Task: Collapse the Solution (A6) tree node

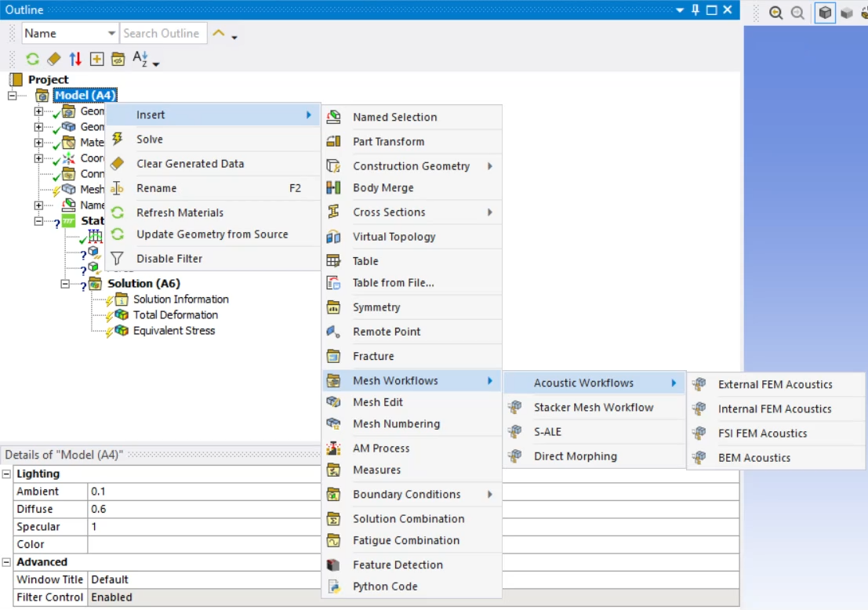Action: click(65, 284)
